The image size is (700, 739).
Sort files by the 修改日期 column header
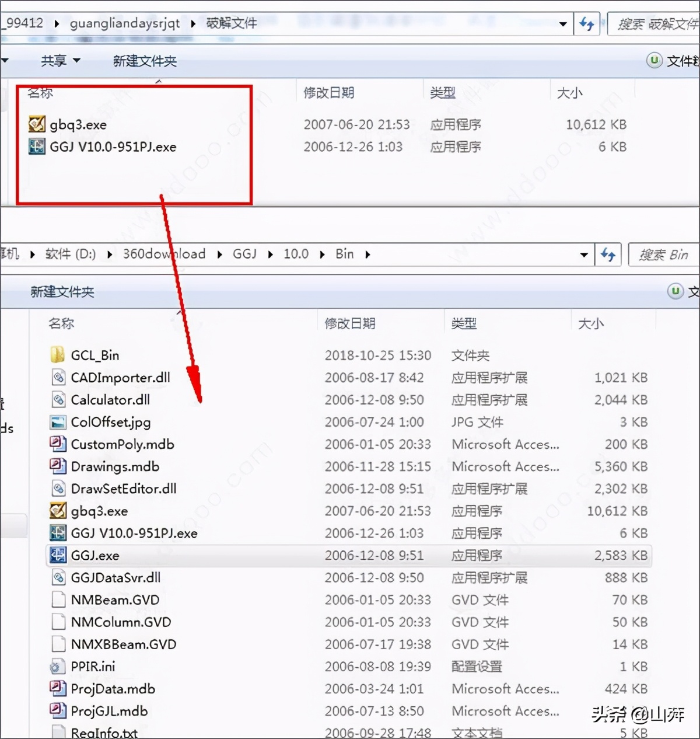pyautogui.click(x=350, y=323)
